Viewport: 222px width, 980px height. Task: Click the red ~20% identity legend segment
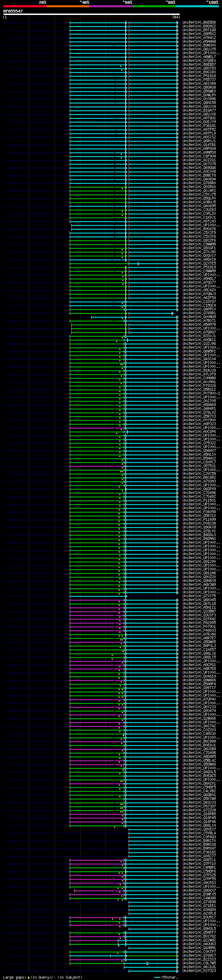(x=25, y=6)
